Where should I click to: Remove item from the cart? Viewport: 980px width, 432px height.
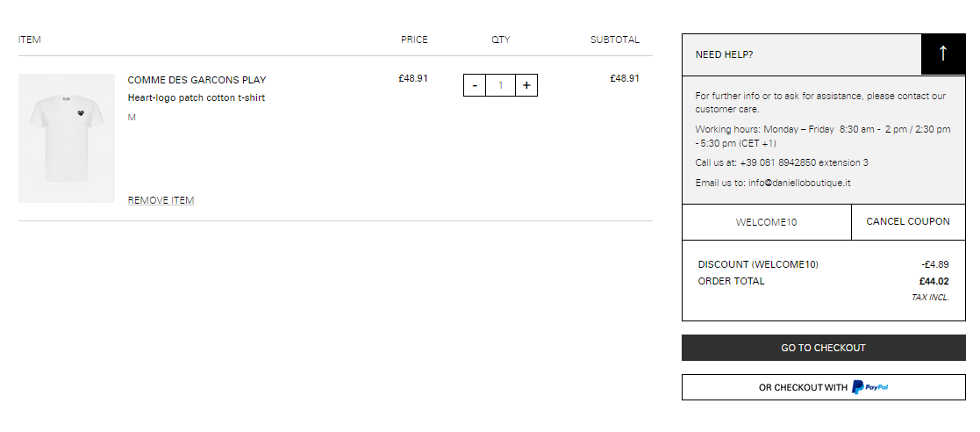161,200
